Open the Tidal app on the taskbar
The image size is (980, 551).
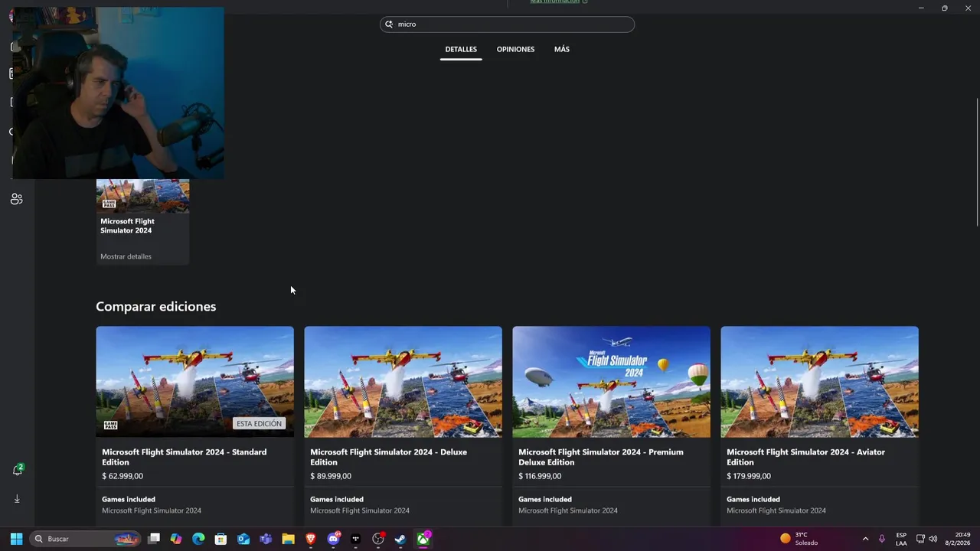[x=355, y=539]
